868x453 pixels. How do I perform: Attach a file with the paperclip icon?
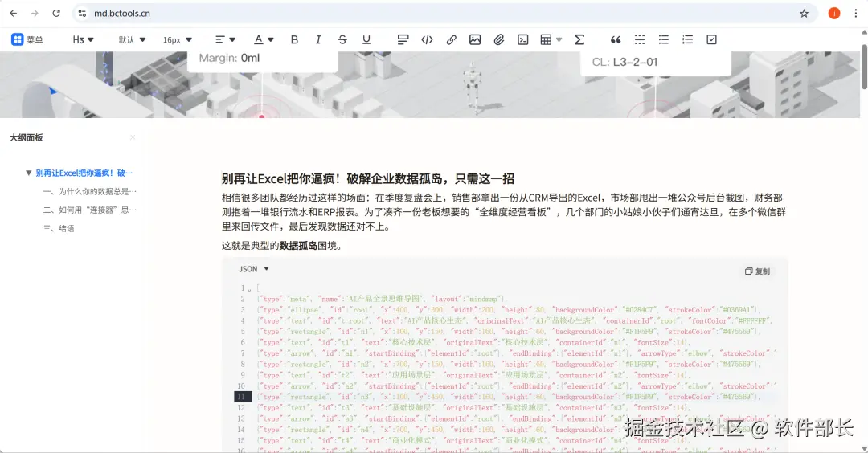coord(499,39)
